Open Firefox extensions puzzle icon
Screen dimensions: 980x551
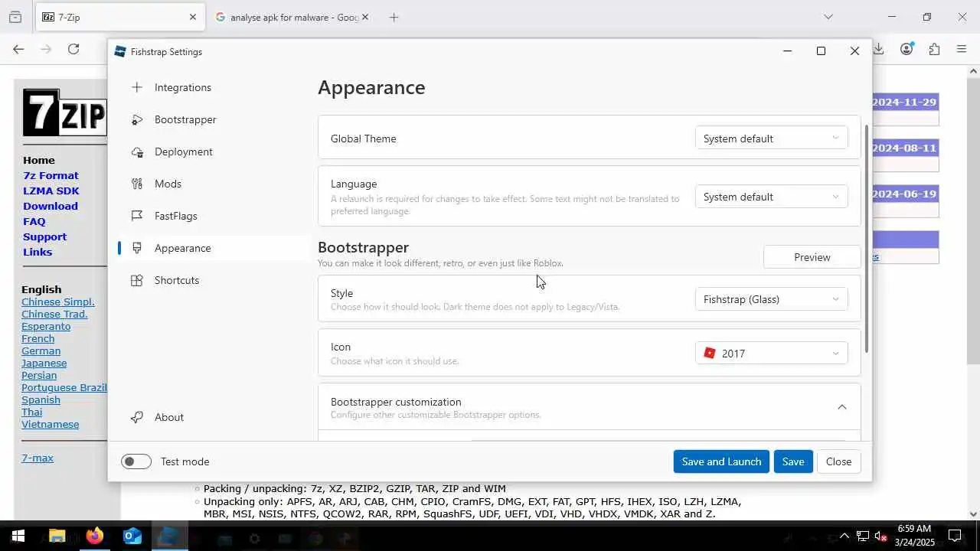tap(934, 49)
